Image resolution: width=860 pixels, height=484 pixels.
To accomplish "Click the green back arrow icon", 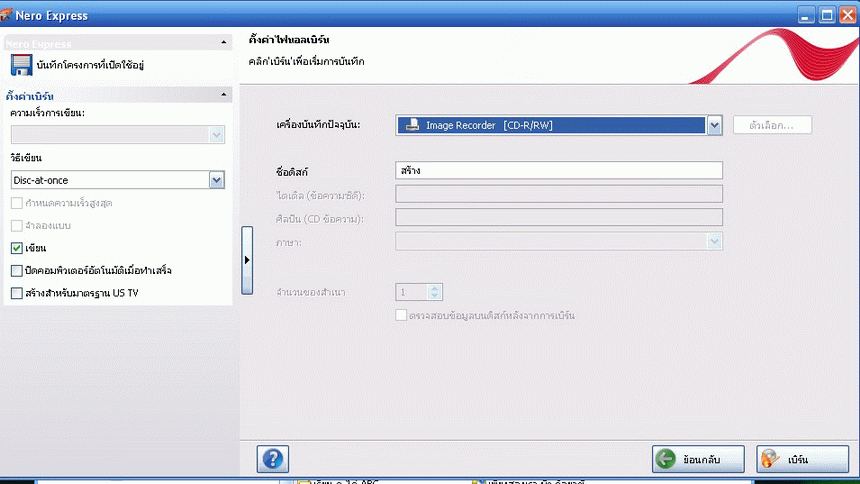I will (x=666, y=459).
